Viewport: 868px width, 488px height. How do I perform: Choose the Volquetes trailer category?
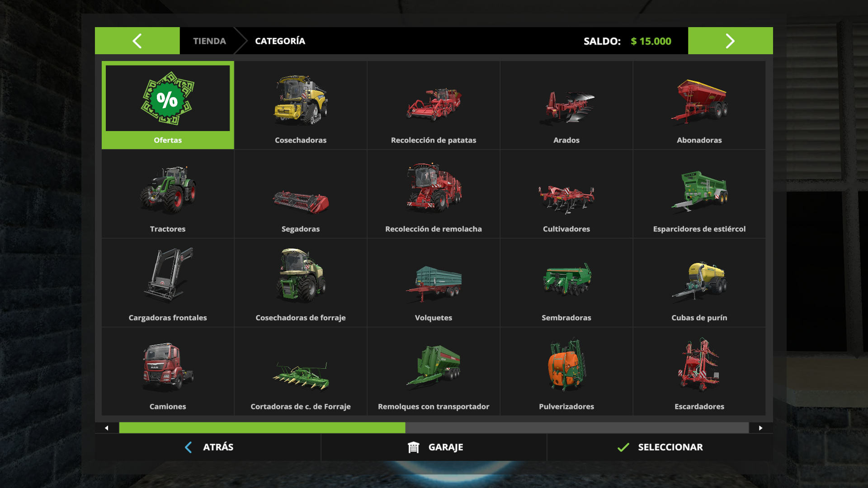(x=434, y=283)
